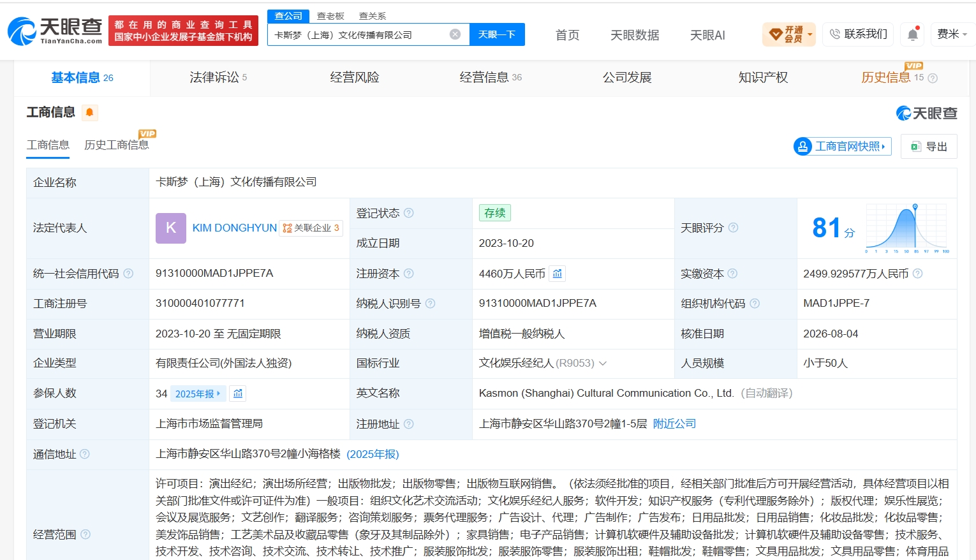Open the help icon beside 统一社会信用代码
Screen dimensions: 976x560
click(x=128, y=274)
